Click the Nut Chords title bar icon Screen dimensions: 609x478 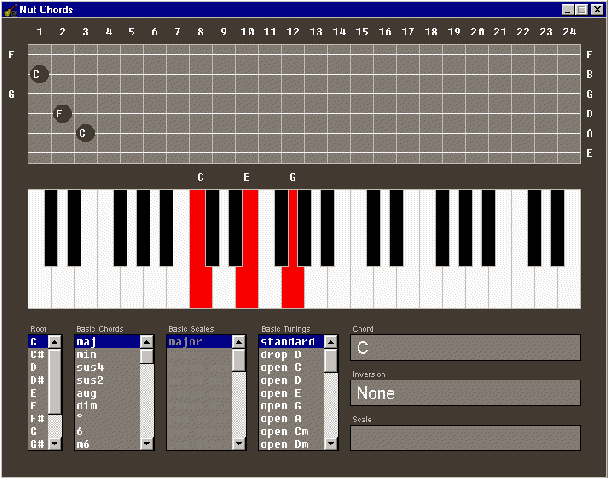[x=10, y=8]
